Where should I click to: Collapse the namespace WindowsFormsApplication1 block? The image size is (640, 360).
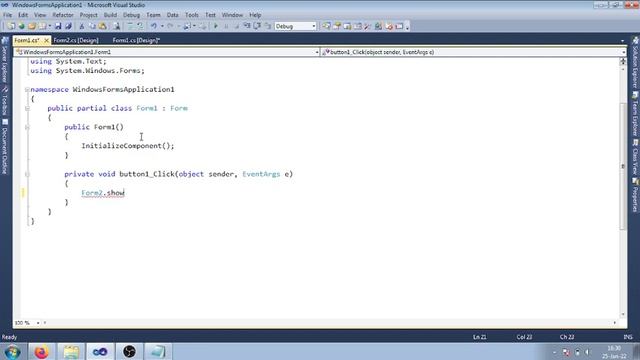point(27,90)
